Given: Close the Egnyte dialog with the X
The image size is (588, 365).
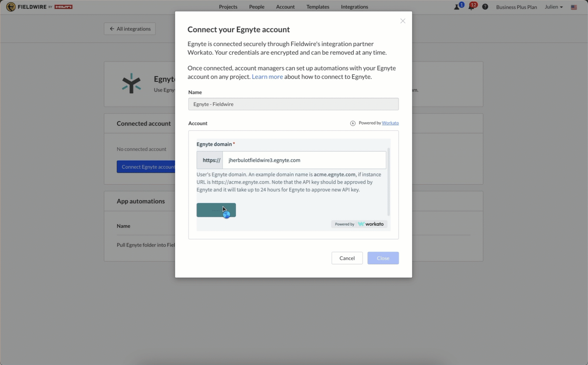Looking at the screenshot, I should click(x=403, y=21).
